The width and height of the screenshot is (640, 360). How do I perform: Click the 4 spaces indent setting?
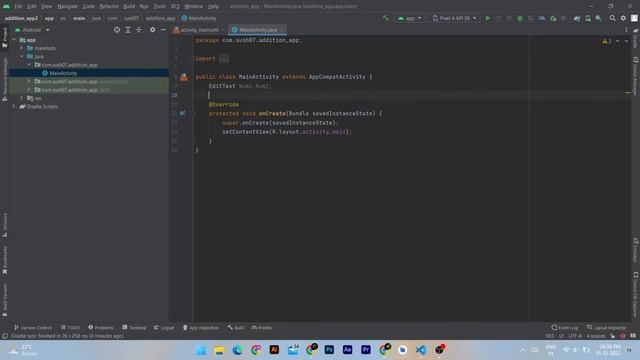coord(596,336)
